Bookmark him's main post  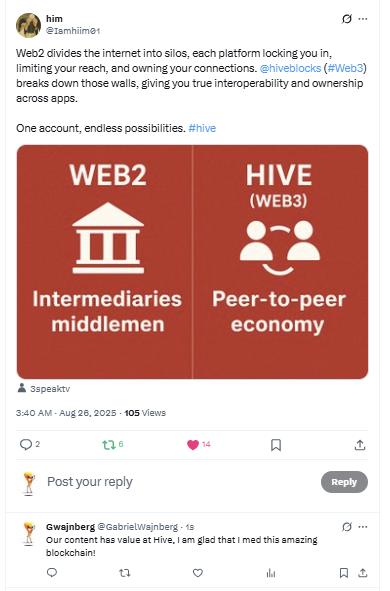[276, 445]
